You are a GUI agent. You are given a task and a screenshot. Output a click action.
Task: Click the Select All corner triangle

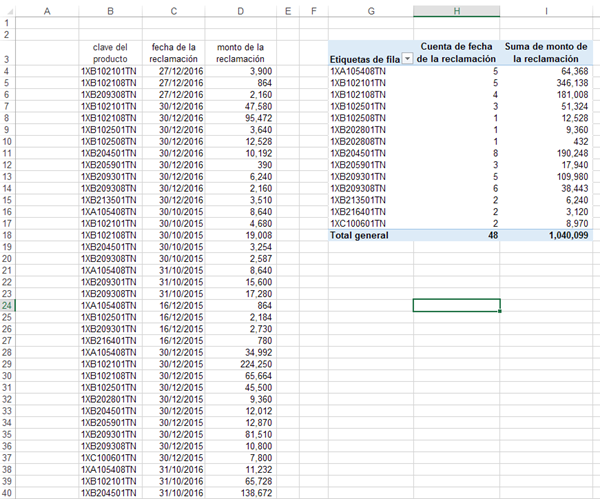tap(9, 11)
